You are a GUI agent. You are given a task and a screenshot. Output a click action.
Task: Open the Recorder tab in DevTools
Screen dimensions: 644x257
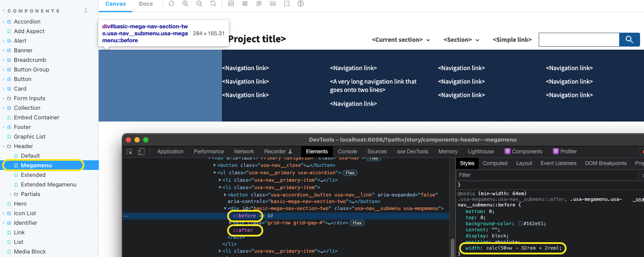click(x=278, y=152)
